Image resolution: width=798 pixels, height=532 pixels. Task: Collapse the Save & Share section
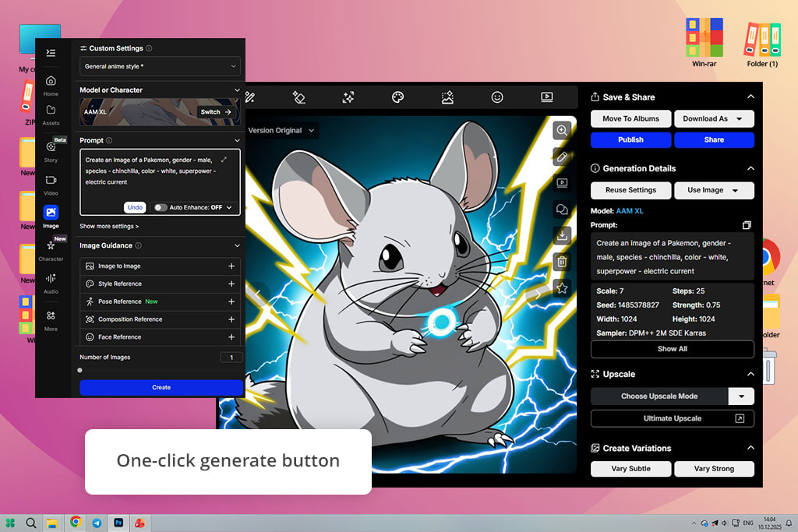pos(750,97)
